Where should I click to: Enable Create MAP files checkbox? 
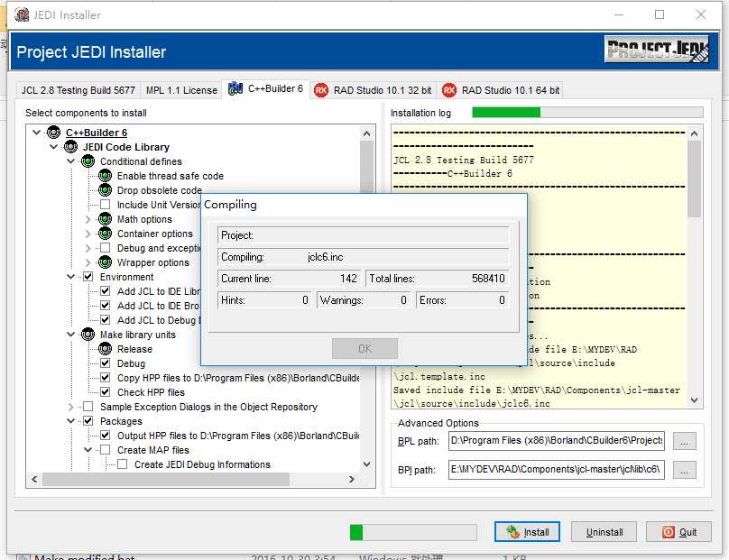(106, 450)
